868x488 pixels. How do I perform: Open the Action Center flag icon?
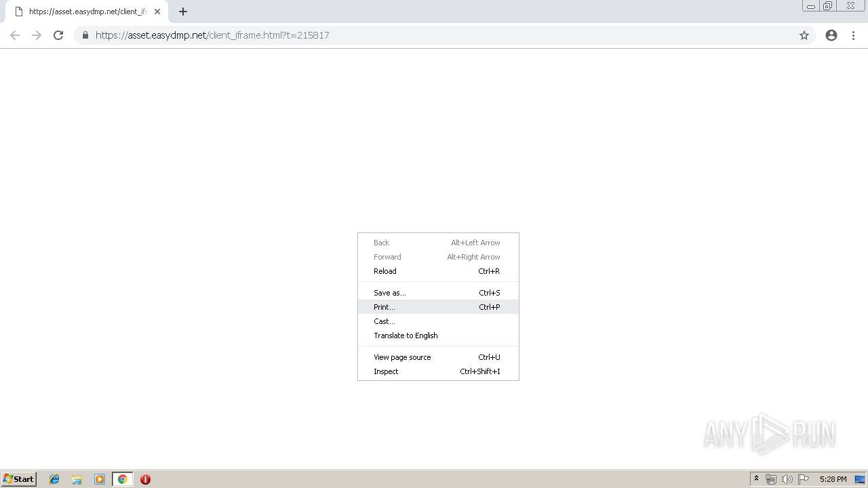coord(804,479)
